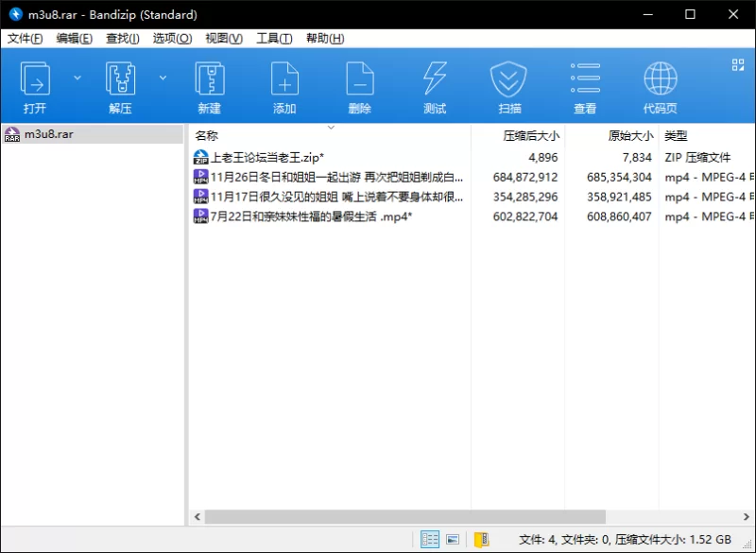Click compressed size value 684,872,912
Screen dimensions: 756x553
click(525, 178)
